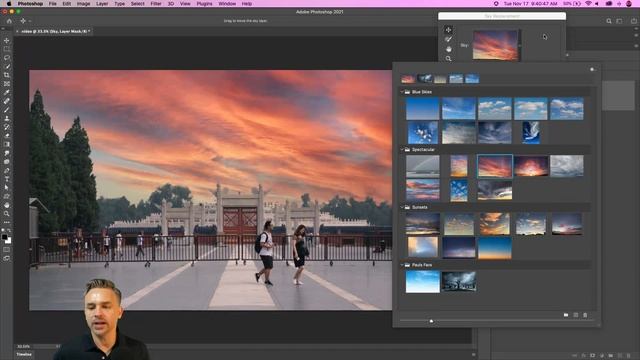The image size is (640, 360).
Task: Open the Layer menu
Action: (x=102, y=4)
